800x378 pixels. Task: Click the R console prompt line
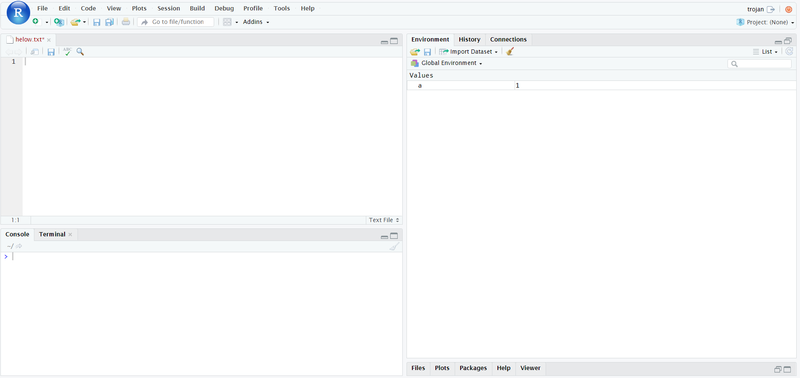[x=202, y=257]
